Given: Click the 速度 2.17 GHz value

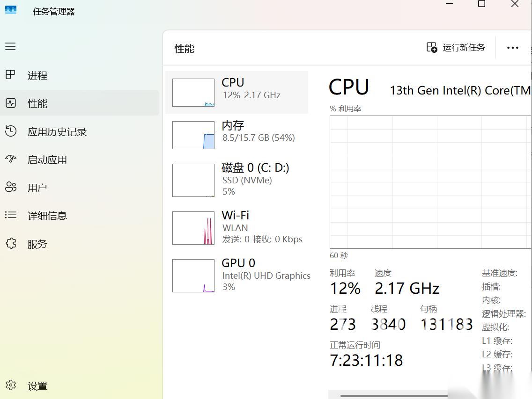Looking at the screenshot, I should [x=407, y=289].
